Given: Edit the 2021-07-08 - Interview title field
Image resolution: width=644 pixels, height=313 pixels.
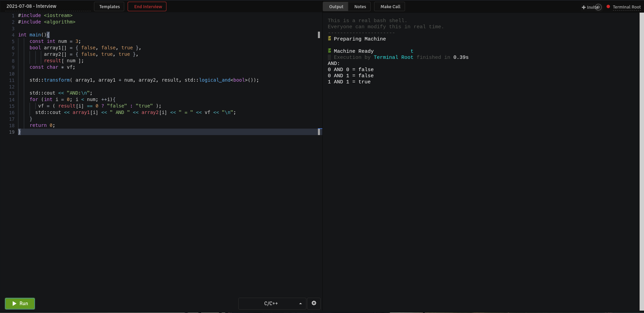Looking at the screenshot, I should coord(48,6).
